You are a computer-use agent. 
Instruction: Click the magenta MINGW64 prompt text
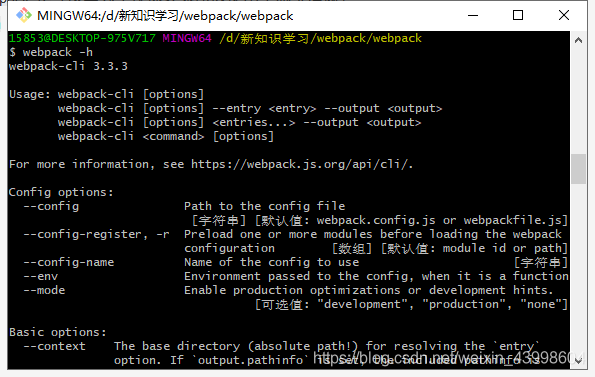[187, 38]
